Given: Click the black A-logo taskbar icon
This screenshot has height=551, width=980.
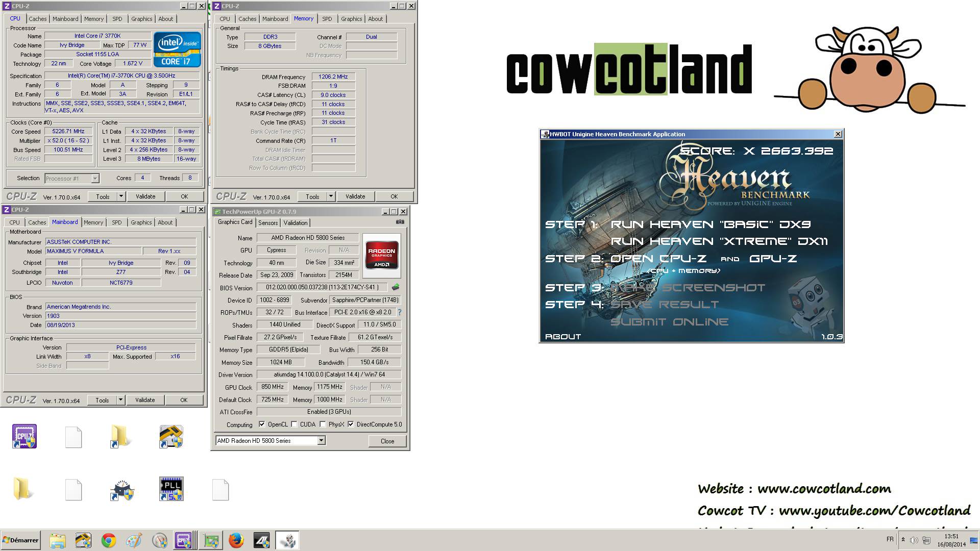Looking at the screenshot, I should [x=261, y=540].
